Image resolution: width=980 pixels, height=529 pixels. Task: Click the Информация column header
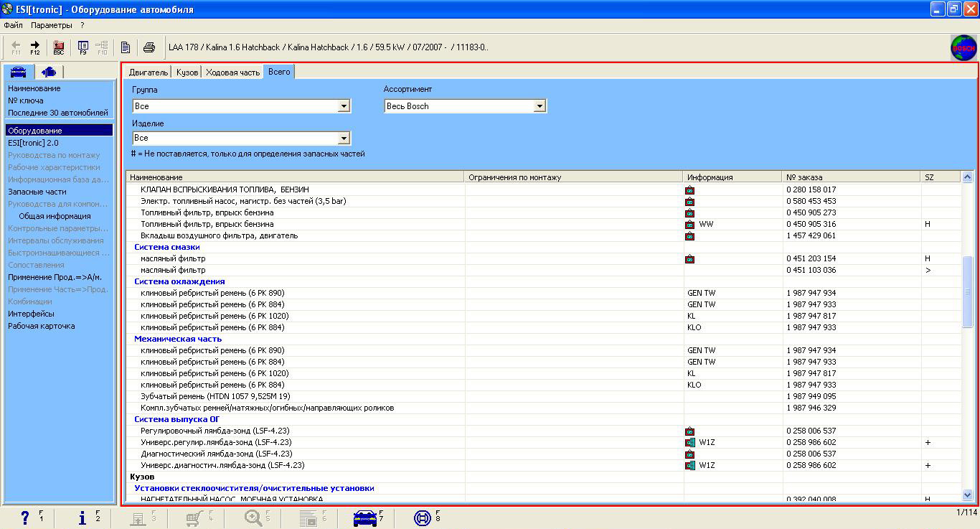pyautogui.click(x=732, y=177)
